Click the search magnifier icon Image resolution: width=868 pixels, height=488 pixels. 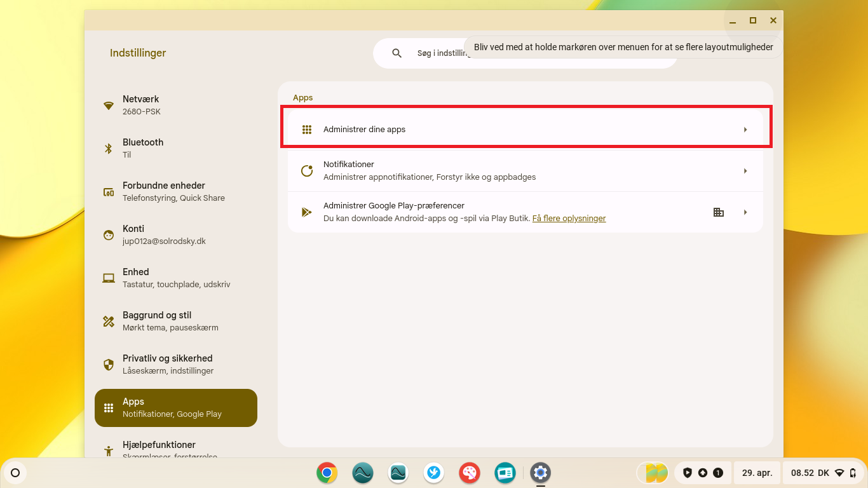tap(397, 53)
